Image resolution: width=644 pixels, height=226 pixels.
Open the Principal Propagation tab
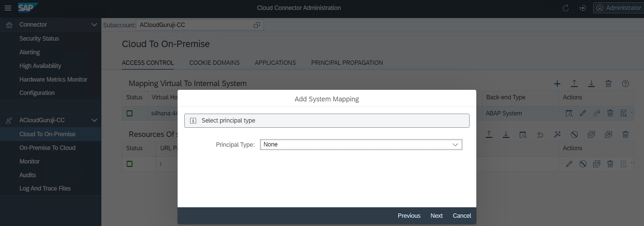tap(347, 63)
